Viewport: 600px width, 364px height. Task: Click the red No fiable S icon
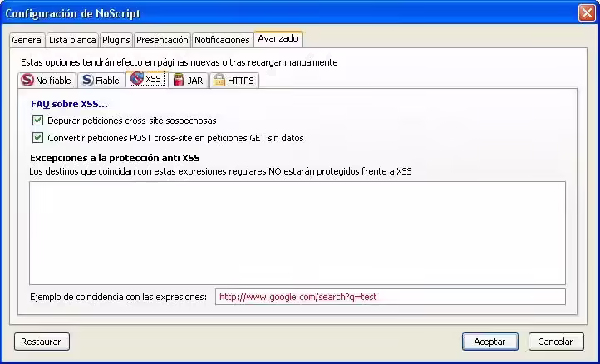point(27,80)
